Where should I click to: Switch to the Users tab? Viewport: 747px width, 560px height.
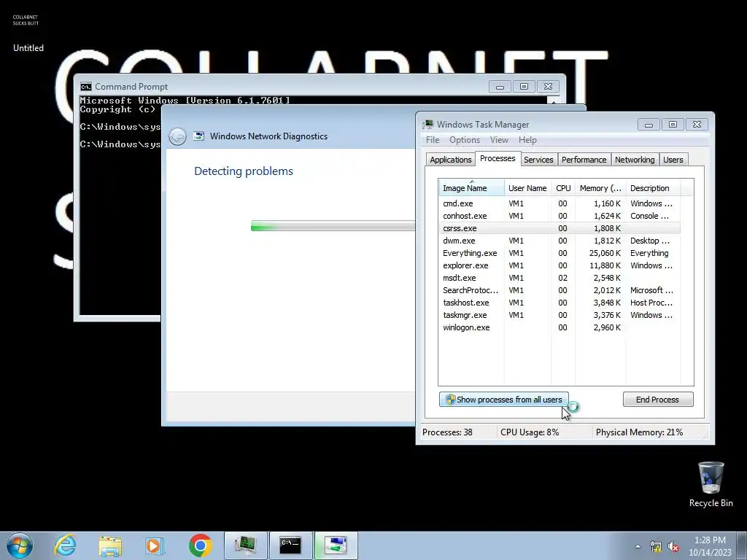(673, 160)
